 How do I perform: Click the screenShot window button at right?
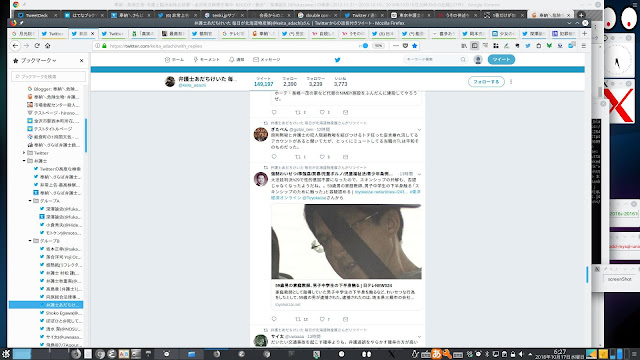(620, 279)
